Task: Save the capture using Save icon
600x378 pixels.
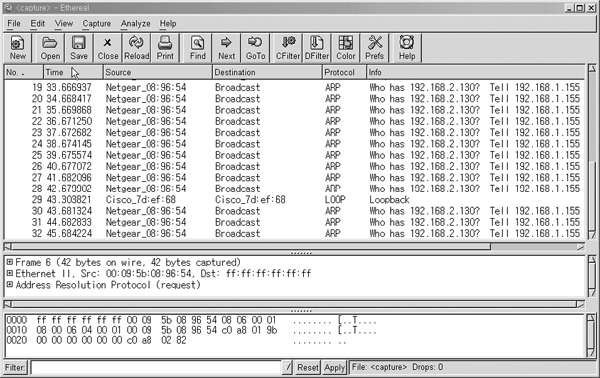Action: (x=79, y=47)
